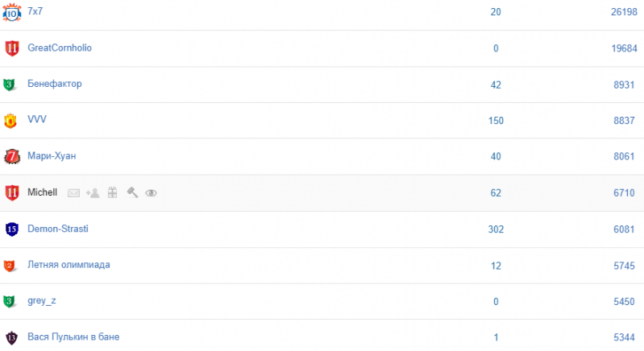The width and height of the screenshot is (644, 351).
Task: Click the hammer icon next to Michell
Action: pos(132,192)
